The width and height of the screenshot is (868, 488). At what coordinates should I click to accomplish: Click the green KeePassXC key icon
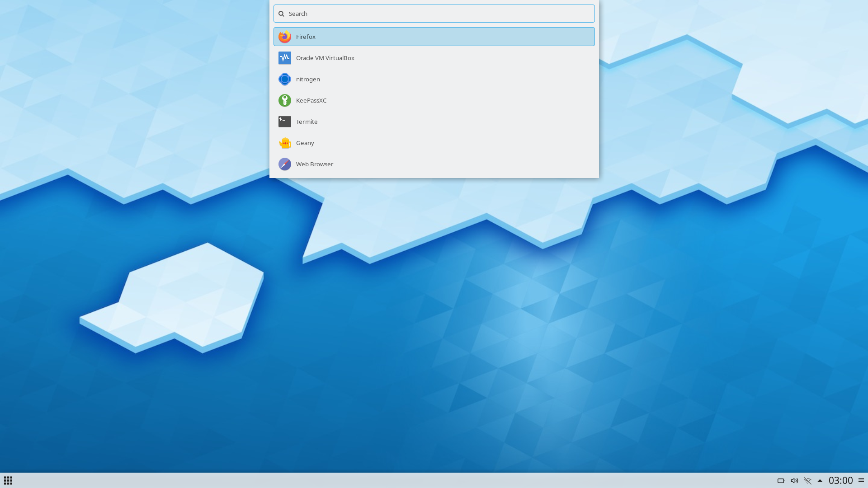point(284,100)
